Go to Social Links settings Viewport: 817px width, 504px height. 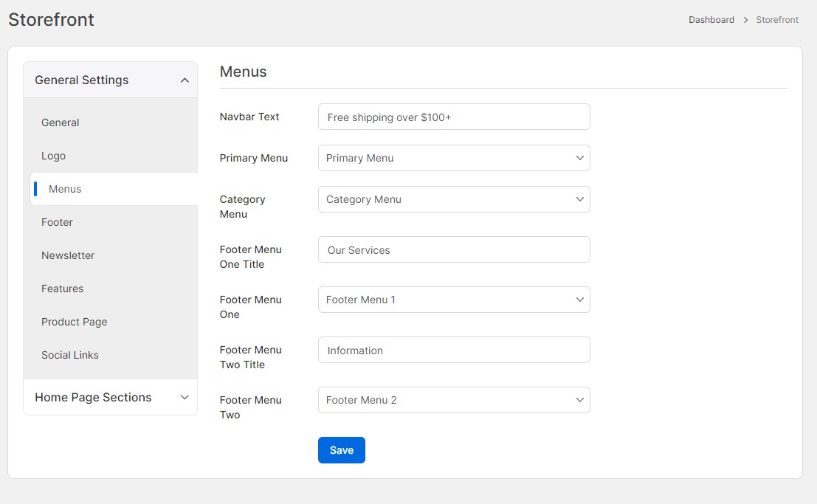[x=70, y=355]
